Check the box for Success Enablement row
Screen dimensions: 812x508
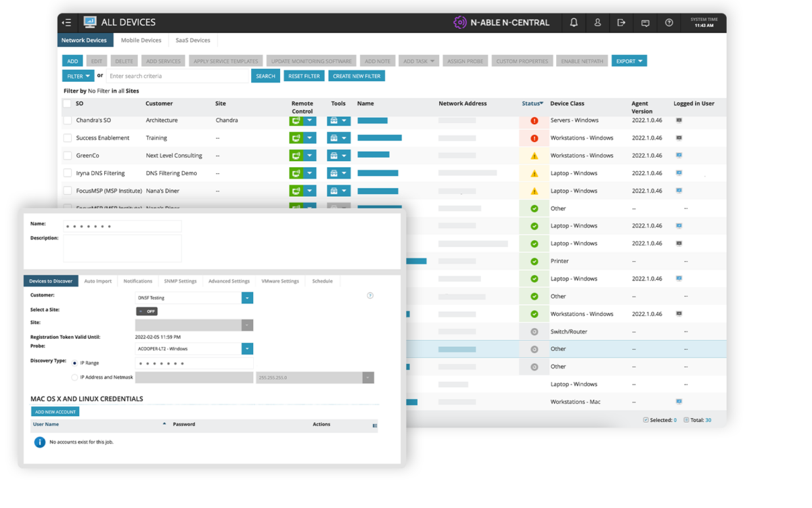(67, 138)
